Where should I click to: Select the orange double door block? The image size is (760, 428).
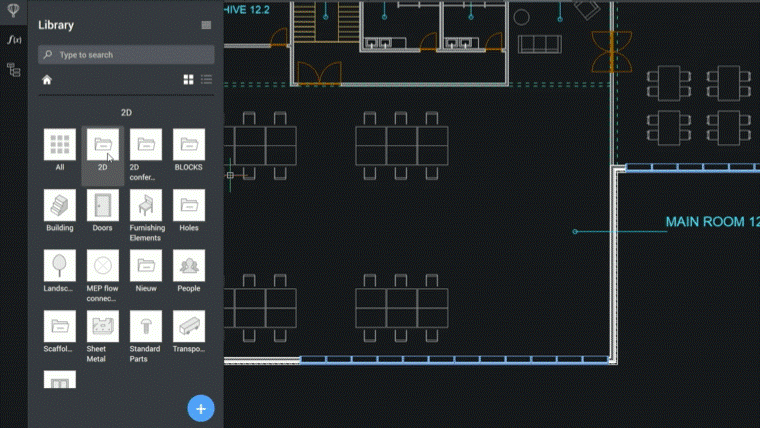point(319,74)
